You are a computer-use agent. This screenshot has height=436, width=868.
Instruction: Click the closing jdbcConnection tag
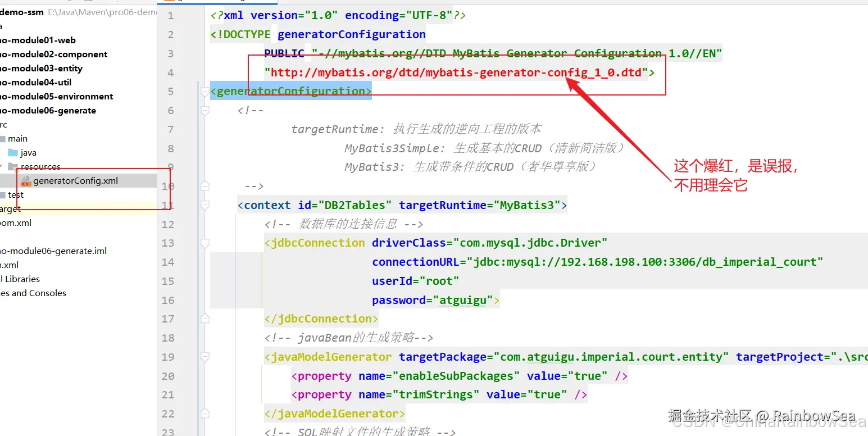click(321, 319)
